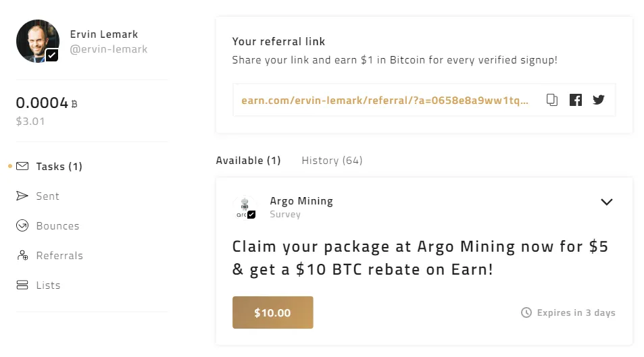644x357 pixels.
Task: Click the Lists stacked icon
Action: pyautogui.click(x=22, y=285)
